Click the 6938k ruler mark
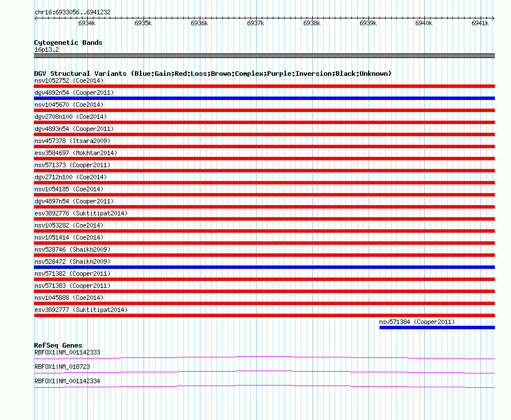Viewport: 511px width, 420px height. 312,23
